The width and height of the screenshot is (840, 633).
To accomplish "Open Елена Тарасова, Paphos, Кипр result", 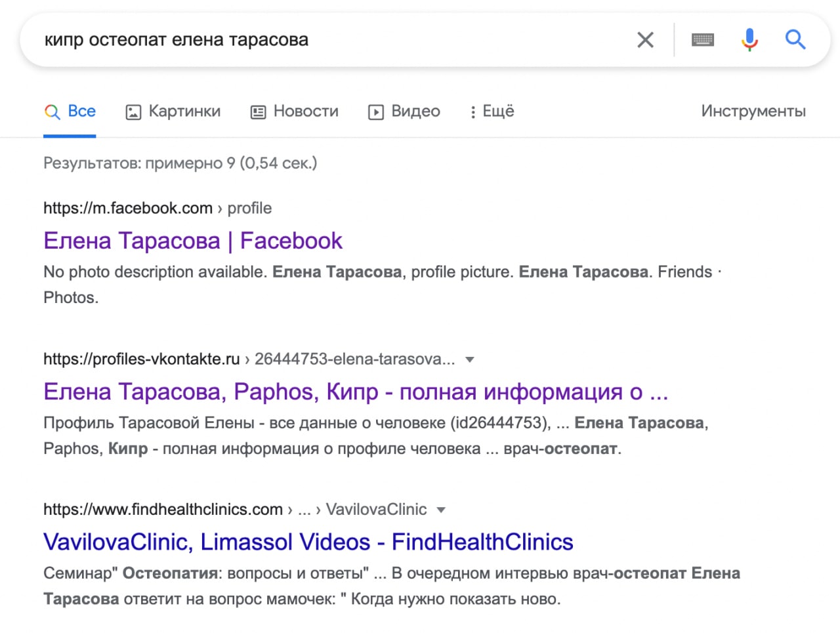I will [x=355, y=392].
